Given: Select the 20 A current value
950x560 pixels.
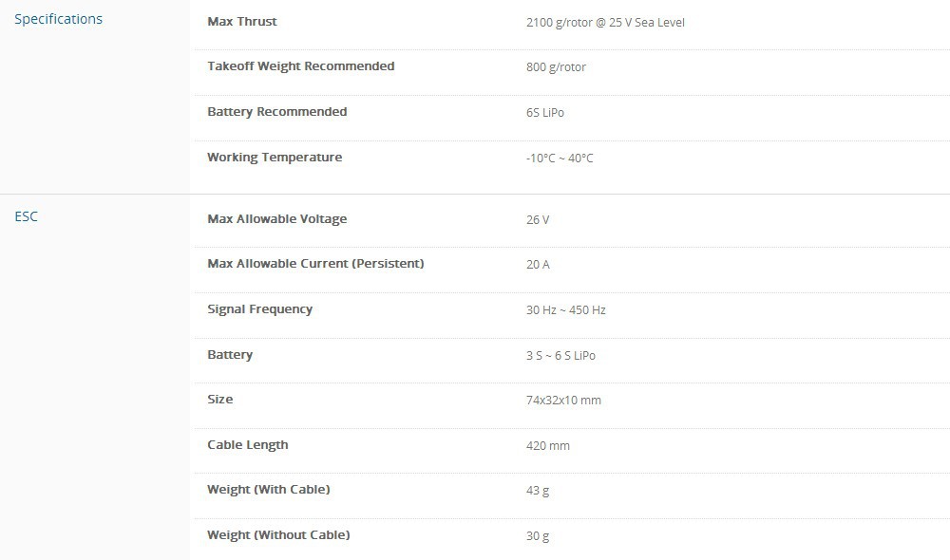Looking at the screenshot, I should tap(538, 265).
